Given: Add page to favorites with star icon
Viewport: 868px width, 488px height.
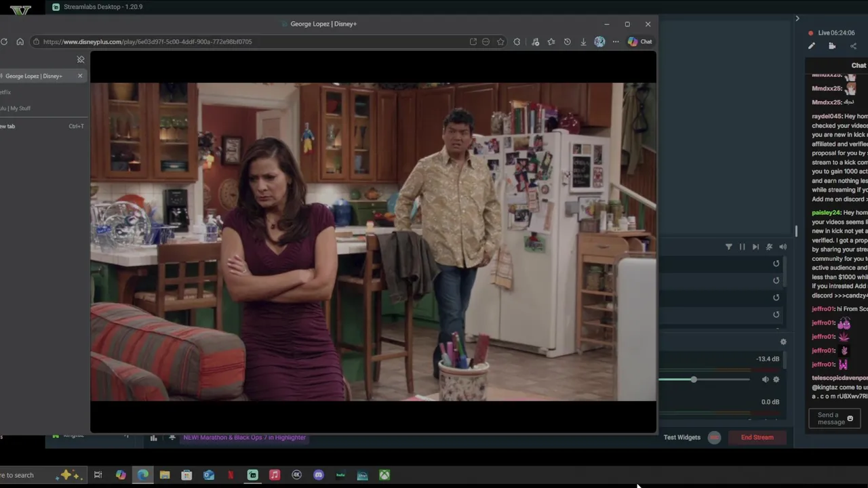Looking at the screenshot, I should tap(500, 42).
